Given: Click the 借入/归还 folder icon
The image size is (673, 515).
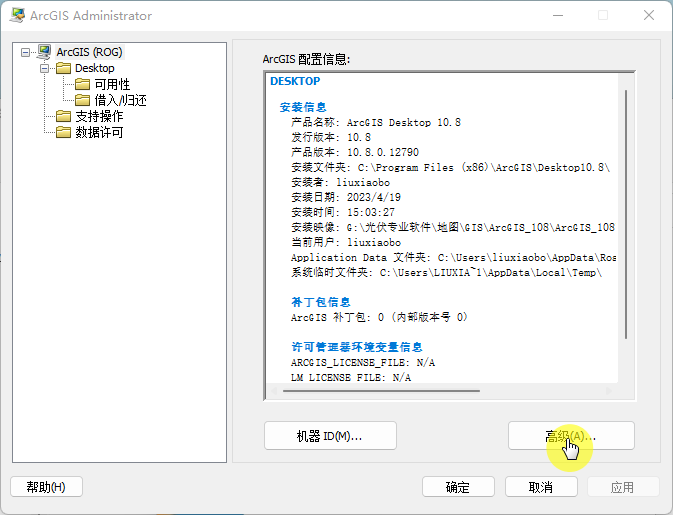Looking at the screenshot, I should click(83, 100).
